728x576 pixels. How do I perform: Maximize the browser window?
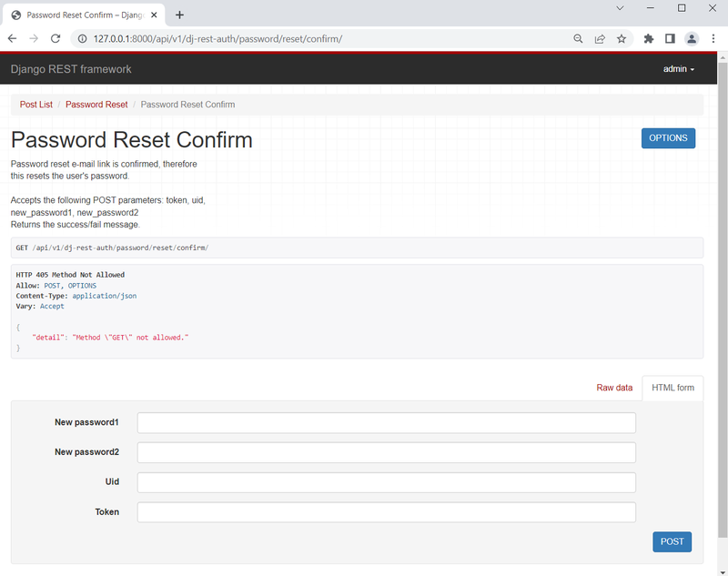point(682,8)
